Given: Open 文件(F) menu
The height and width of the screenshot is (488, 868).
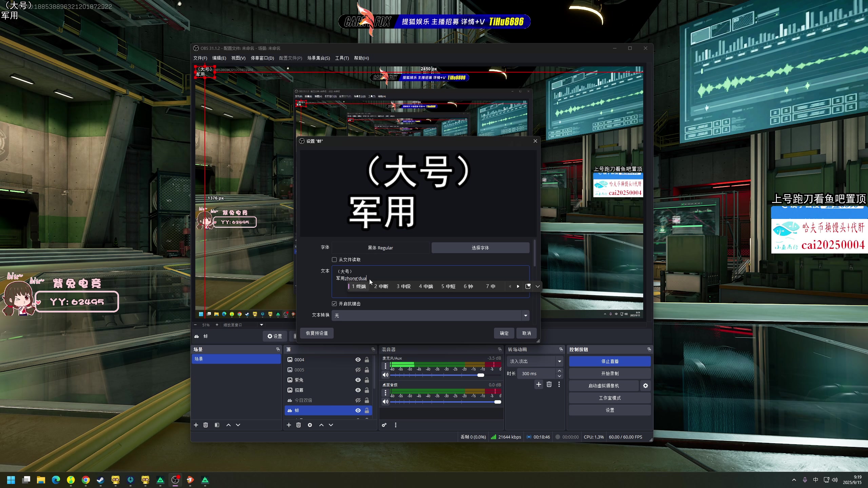Looking at the screenshot, I should pyautogui.click(x=200, y=58).
